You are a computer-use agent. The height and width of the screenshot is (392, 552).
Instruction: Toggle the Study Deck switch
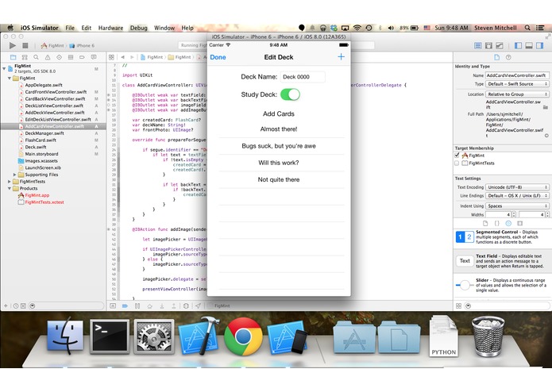coord(290,94)
